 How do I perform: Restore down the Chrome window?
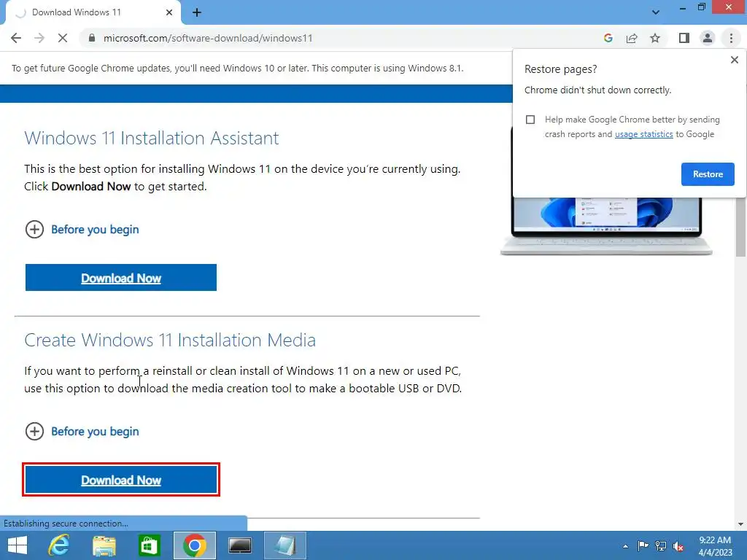click(701, 7)
